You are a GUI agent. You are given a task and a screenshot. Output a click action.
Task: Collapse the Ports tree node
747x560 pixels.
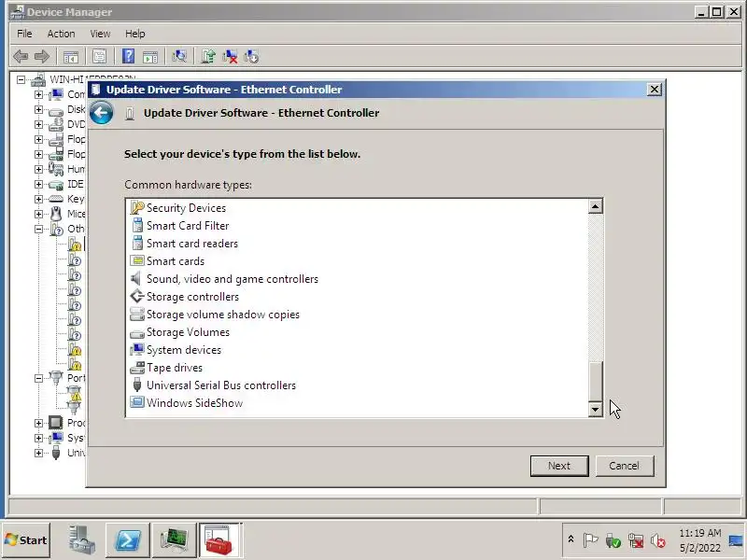[38, 378]
